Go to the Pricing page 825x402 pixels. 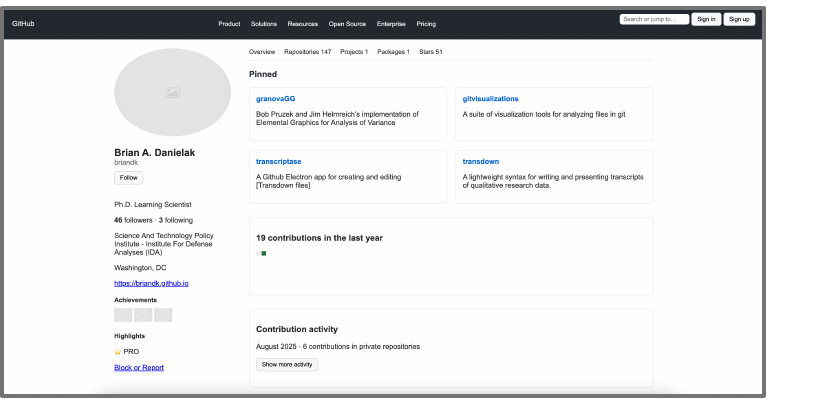point(426,24)
